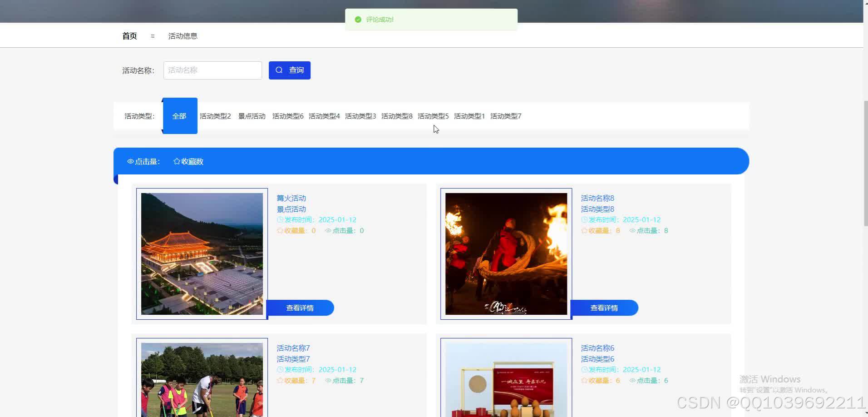Viewport: 868px width, 417px height.
Task: Filter by 活动类型8
Action: click(x=397, y=116)
